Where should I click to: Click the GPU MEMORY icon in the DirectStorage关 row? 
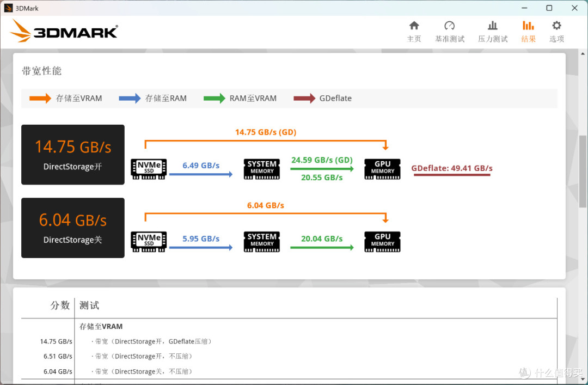click(383, 242)
